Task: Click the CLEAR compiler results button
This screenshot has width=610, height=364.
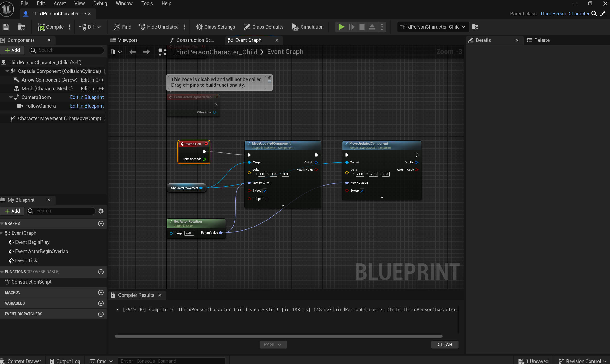Action: point(444,344)
